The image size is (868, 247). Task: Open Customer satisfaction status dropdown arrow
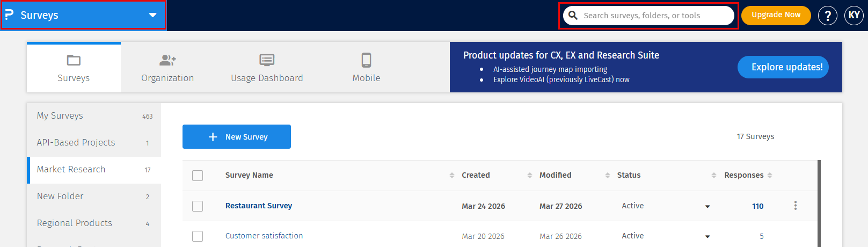tap(707, 236)
